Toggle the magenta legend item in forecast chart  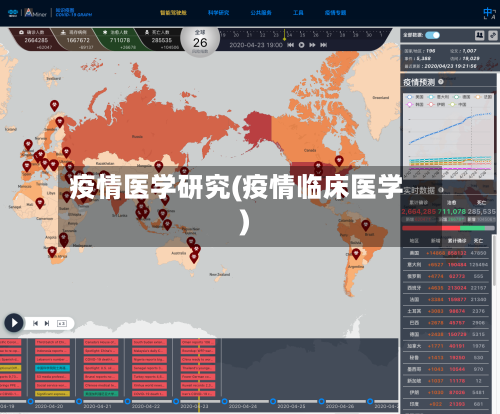tap(415, 105)
